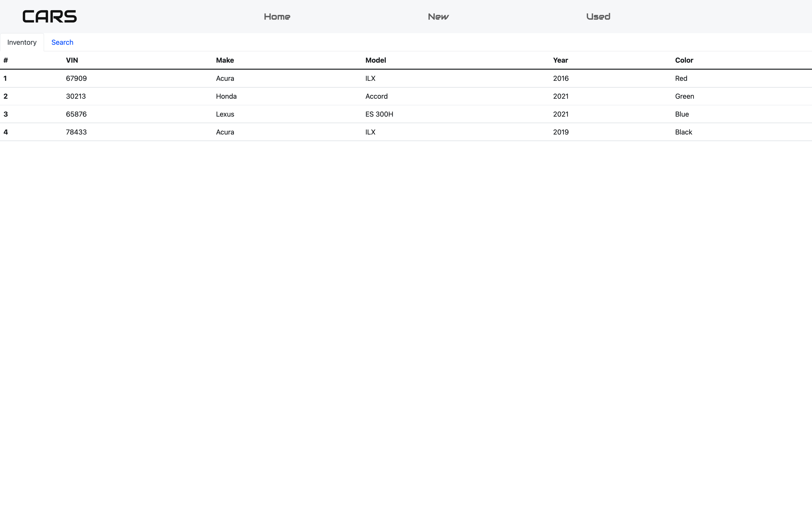Viewport: 812px width, 508px height.
Task: Click ILX in the 2016 row
Action: (x=370, y=78)
